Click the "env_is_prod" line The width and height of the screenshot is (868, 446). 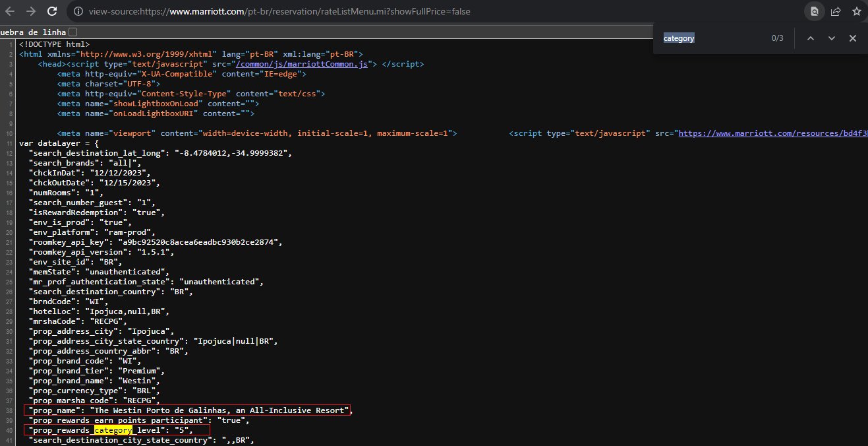[x=80, y=222]
